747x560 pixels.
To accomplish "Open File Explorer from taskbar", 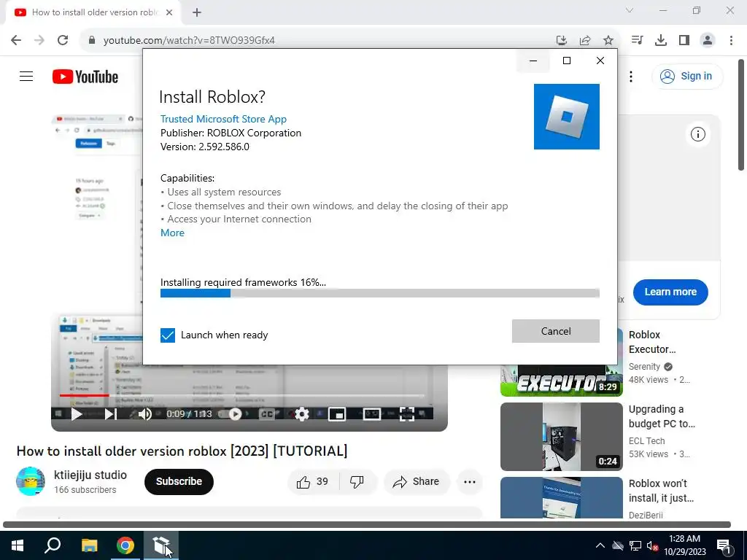I will 89,545.
